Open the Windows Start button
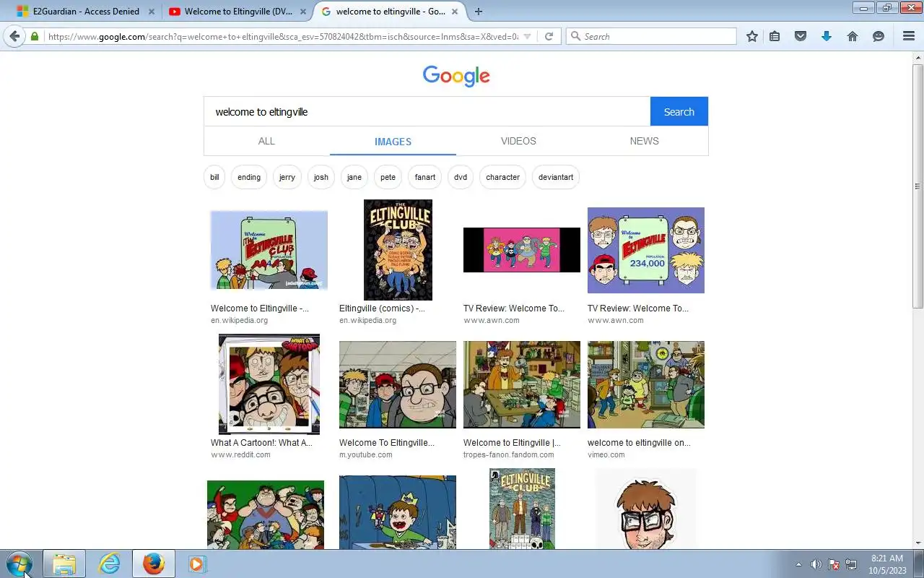The height and width of the screenshot is (578, 924). pos(19,564)
